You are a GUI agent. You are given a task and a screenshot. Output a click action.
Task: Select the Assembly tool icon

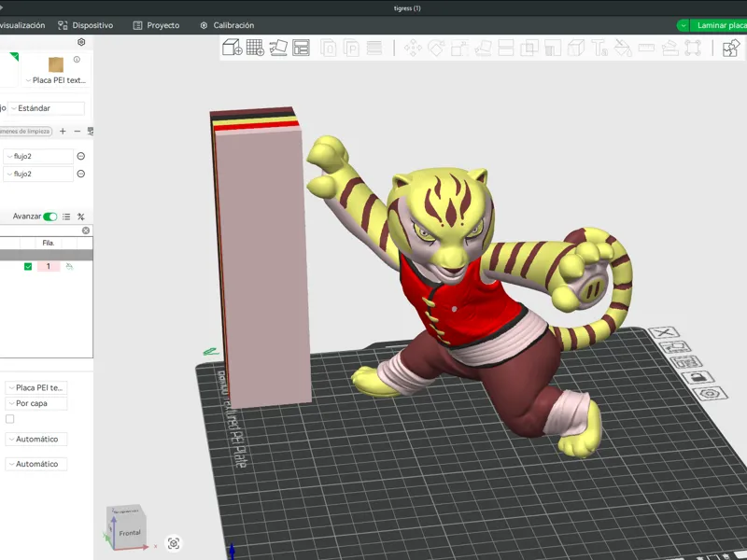669,49
